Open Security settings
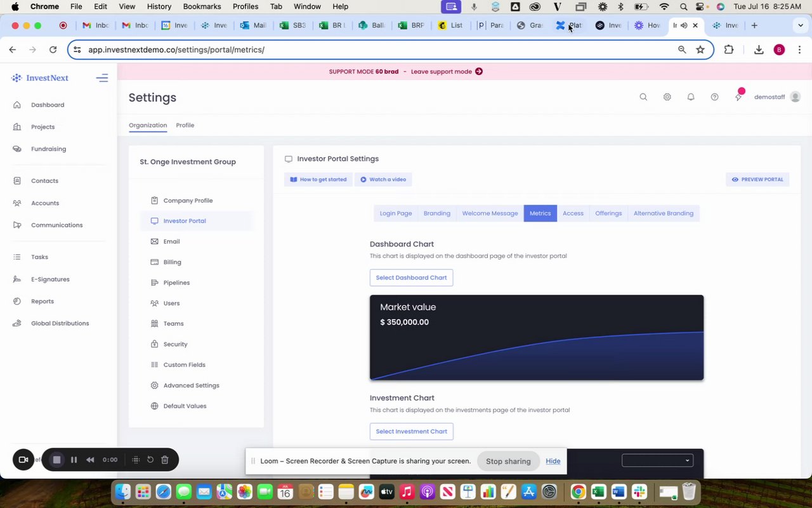 point(175,344)
